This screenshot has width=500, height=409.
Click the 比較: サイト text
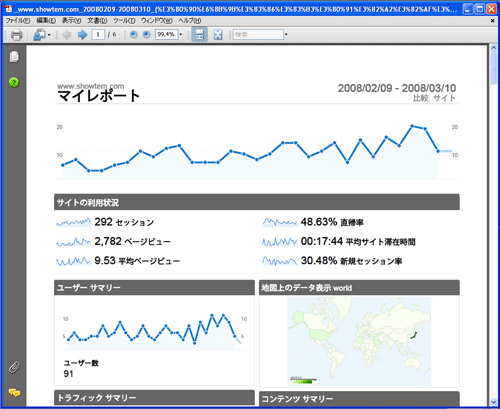tap(434, 98)
